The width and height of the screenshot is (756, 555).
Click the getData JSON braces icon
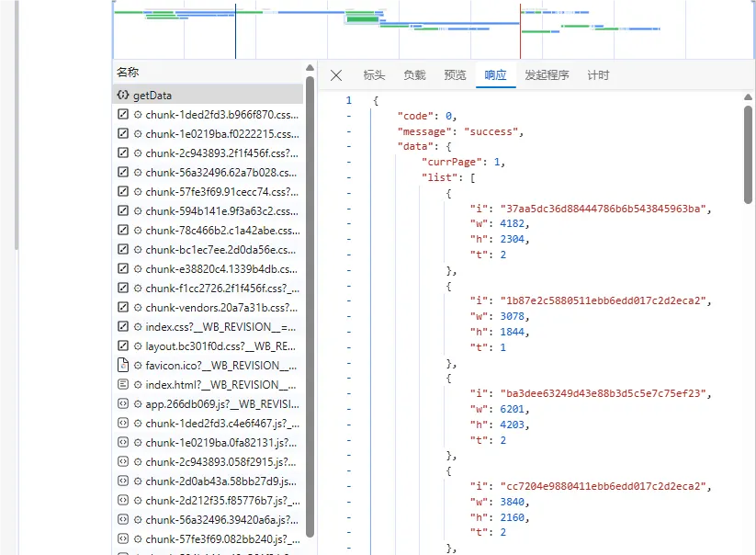point(123,95)
